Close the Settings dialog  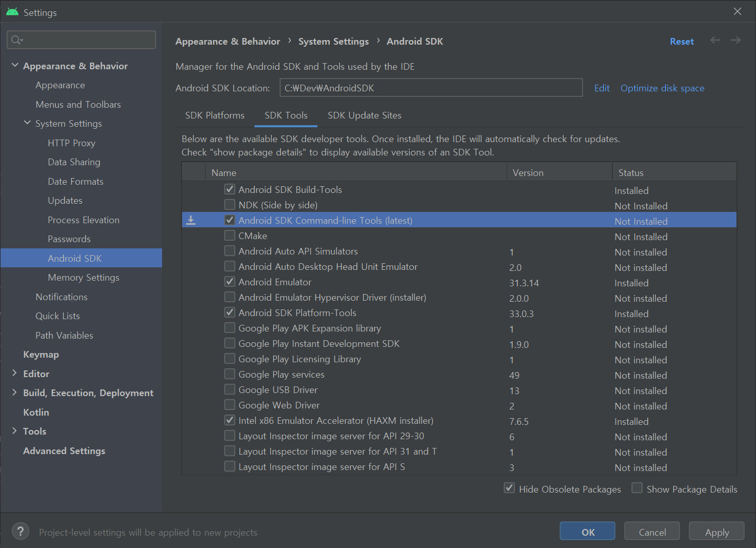pyautogui.click(x=738, y=11)
